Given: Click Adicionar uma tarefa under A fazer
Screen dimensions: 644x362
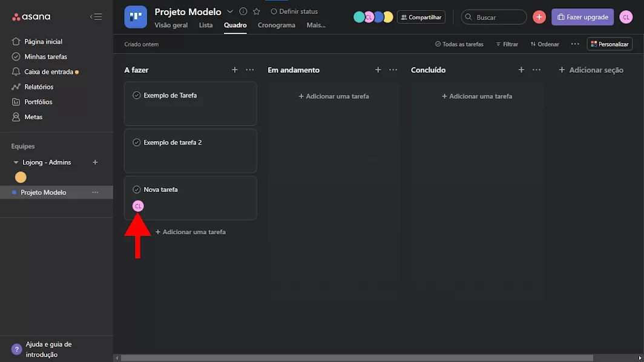Looking at the screenshot, I should (x=191, y=232).
